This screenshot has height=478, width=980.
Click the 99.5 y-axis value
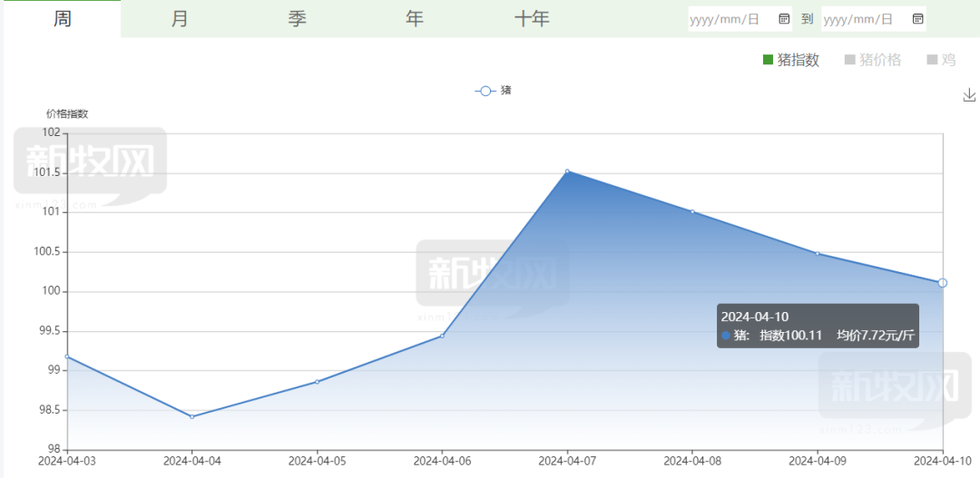click(50, 331)
